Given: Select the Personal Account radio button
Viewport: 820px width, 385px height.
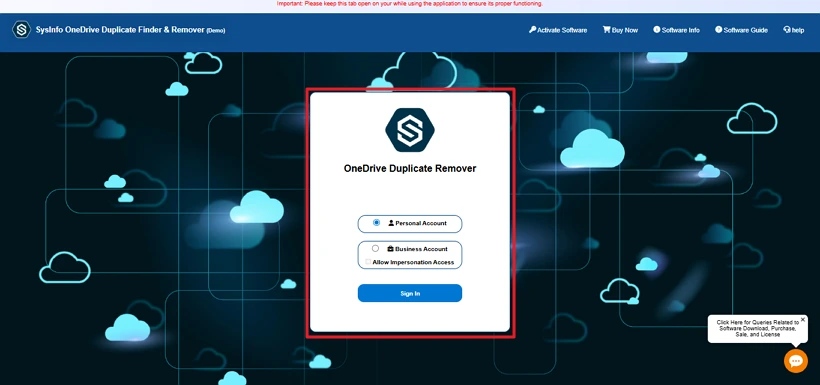Looking at the screenshot, I should click(x=377, y=223).
